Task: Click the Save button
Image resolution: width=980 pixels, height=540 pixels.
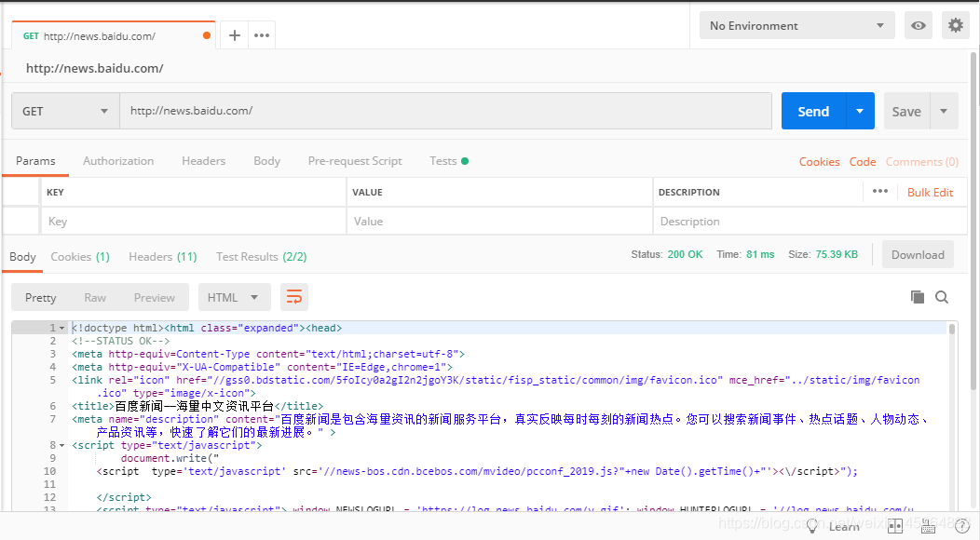Action: click(x=906, y=111)
